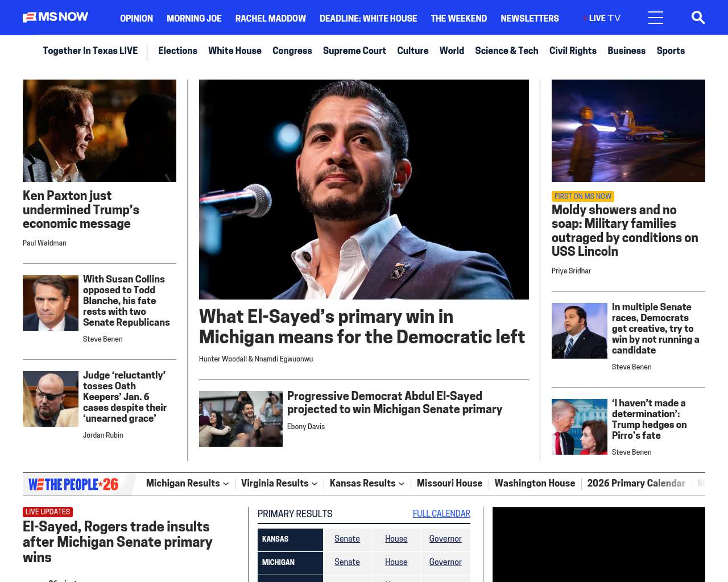Go to the Elections section

177,51
